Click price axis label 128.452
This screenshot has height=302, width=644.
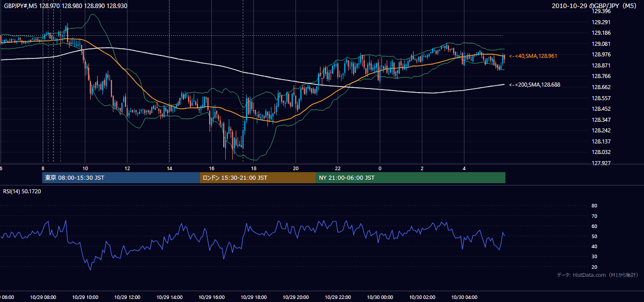601,109
